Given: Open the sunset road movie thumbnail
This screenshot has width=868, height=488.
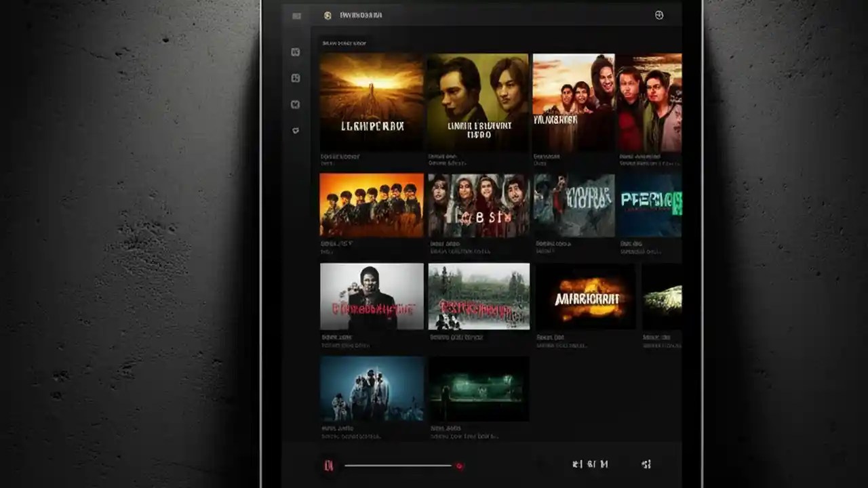Looking at the screenshot, I should pyautogui.click(x=371, y=100).
